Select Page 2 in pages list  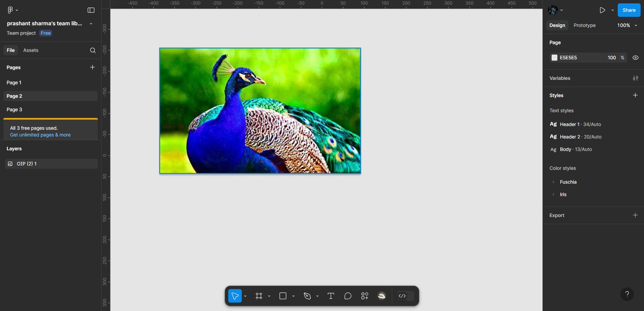pos(51,96)
